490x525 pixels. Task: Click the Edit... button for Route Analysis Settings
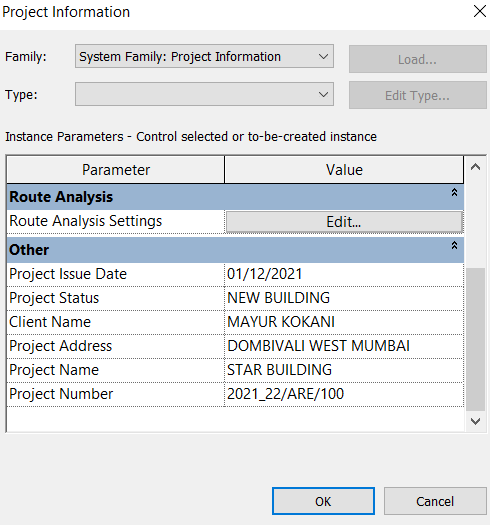click(x=344, y=222)
